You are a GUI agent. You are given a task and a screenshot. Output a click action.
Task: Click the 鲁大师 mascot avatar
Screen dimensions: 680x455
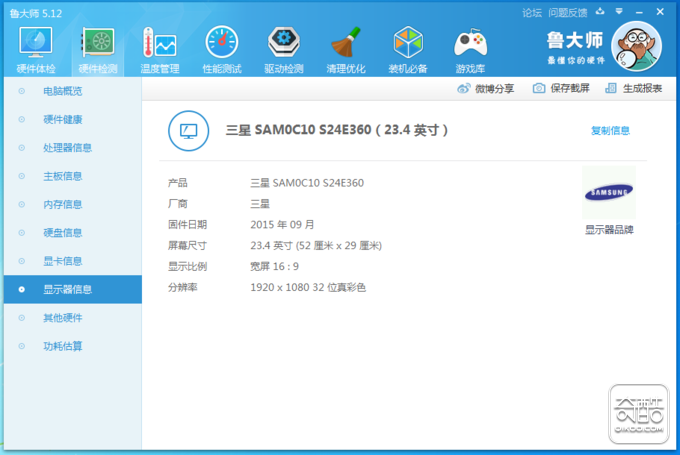(636, 46)
